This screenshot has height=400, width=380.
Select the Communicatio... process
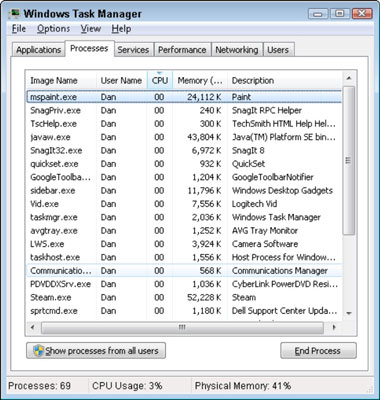click(x=184, y=270)
